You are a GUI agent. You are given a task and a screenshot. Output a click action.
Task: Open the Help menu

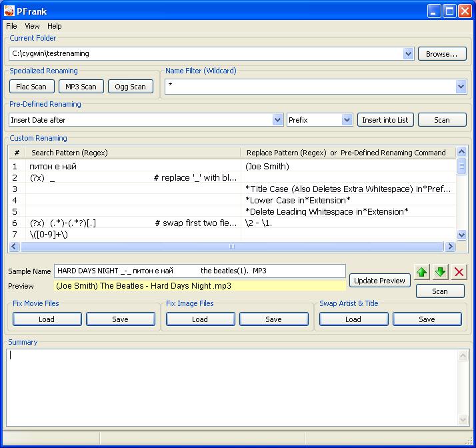click(55, 26)
